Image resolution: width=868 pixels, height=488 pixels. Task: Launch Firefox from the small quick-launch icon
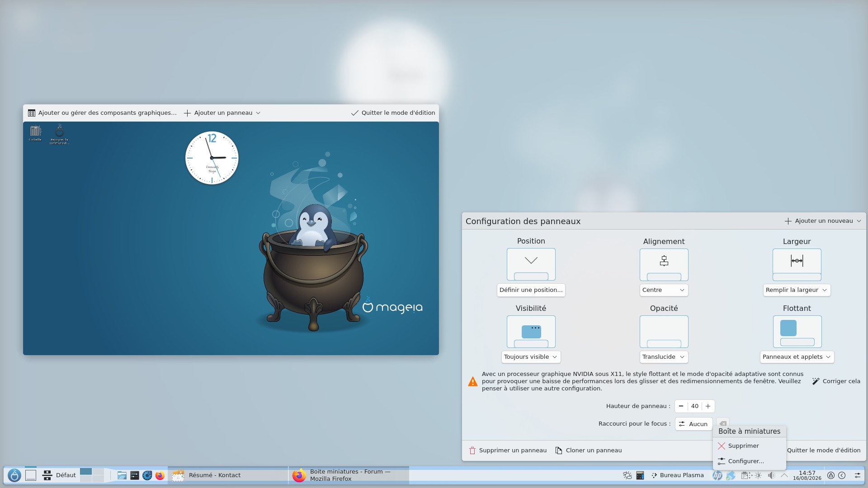(160, 475)
